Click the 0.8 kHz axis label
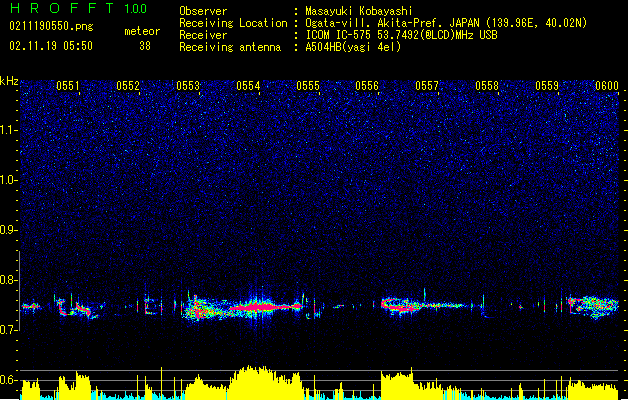 pyautogui.click(x=8, y=280)
